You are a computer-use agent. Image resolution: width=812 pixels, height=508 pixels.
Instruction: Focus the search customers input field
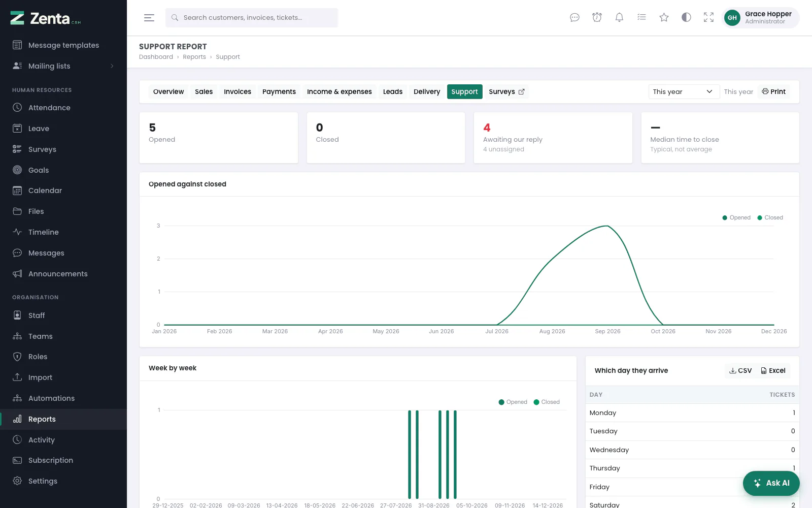(x=252, y=18)
